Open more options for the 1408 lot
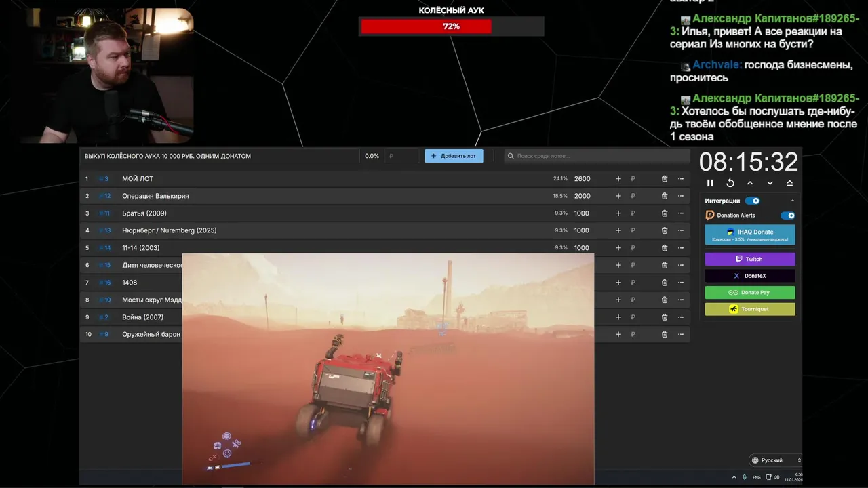 [x=681, y=283]
